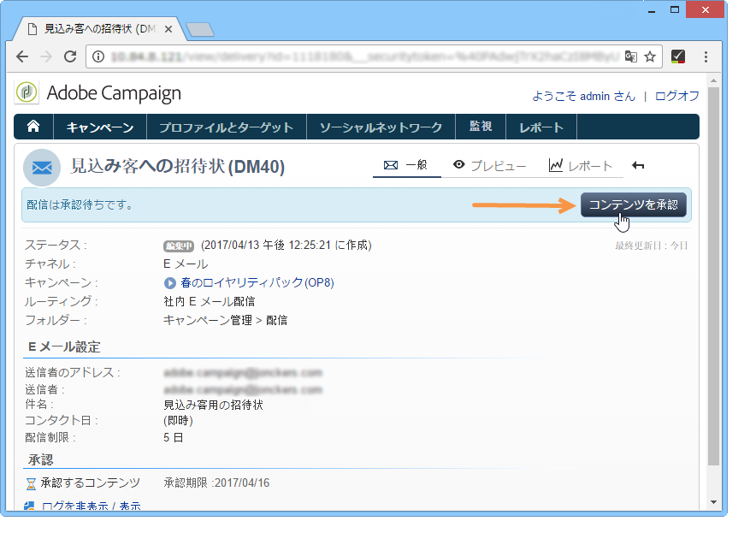Click the vertical scrollbar thumb
Viewport: 756px width, 533px height.
point(713,275)
